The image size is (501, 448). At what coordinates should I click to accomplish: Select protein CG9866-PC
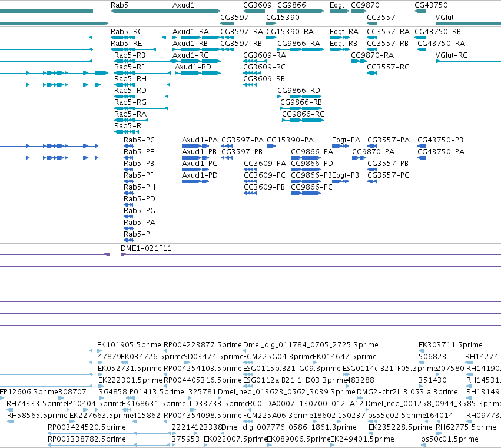(311, 187)
